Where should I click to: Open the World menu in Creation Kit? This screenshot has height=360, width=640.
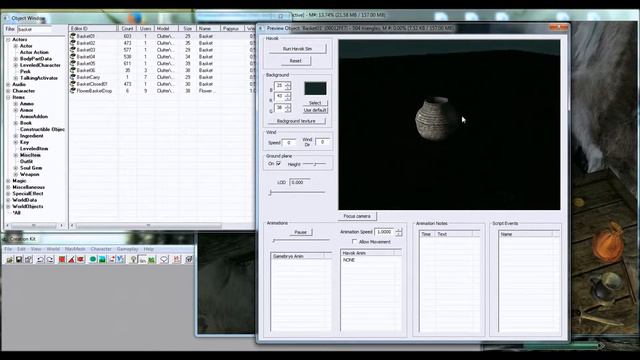pos(53,249)
